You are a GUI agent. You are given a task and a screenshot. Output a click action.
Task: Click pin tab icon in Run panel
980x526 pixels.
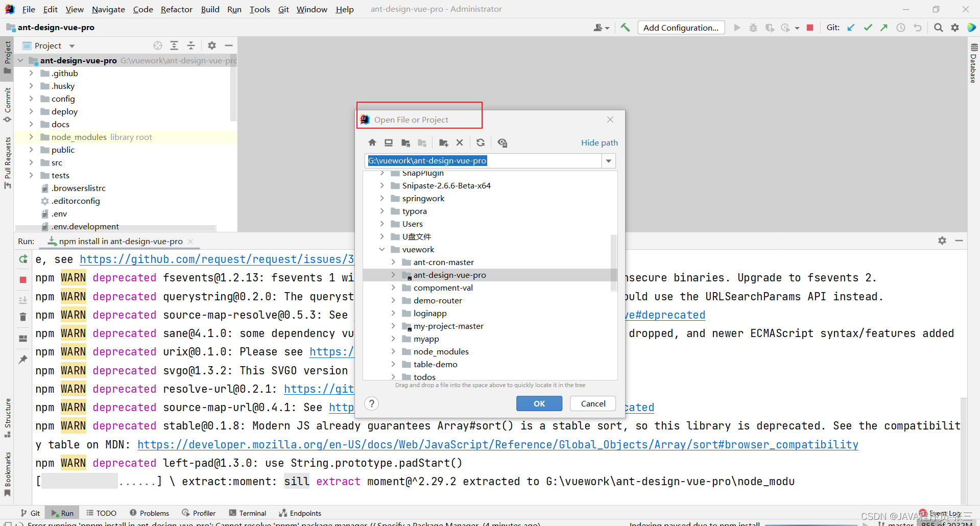(x=23, y=360)
